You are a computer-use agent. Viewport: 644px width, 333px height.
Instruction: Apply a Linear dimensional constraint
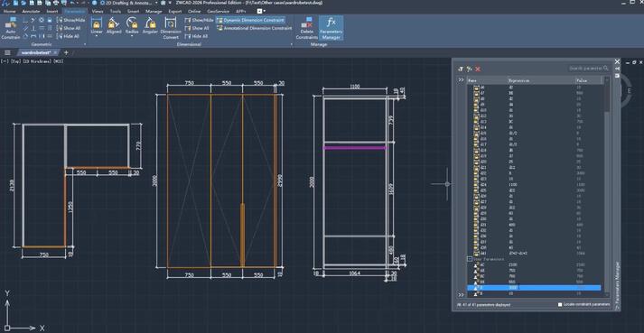(97, 25)
